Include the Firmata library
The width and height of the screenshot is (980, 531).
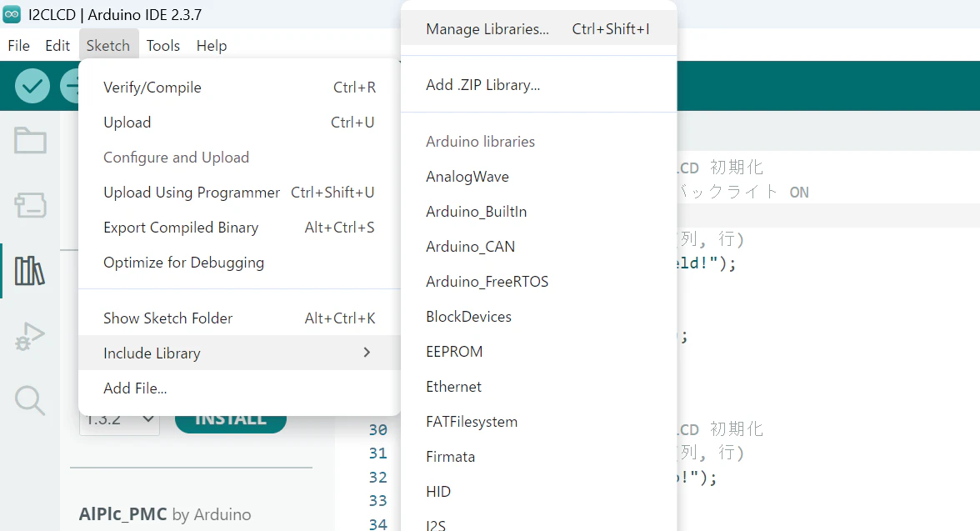(x=538, y=457)
